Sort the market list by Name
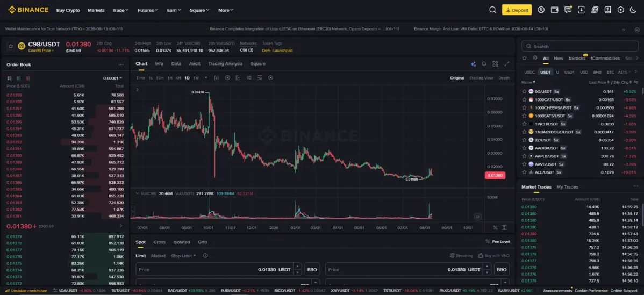 [528, 82]
